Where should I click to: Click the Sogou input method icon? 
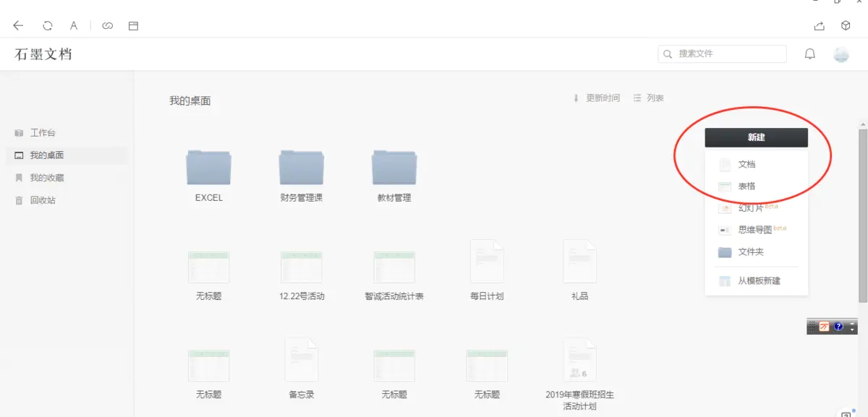(x=825, y=326)
